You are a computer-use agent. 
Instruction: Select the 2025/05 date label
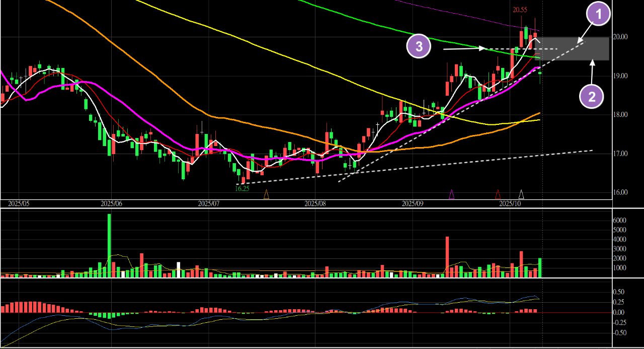[x=19, y=203]
